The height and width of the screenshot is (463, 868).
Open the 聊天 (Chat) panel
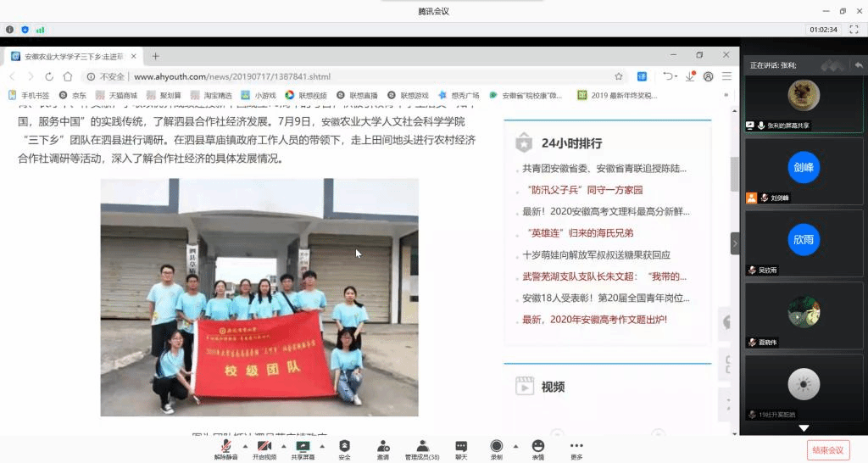(460, 446)
